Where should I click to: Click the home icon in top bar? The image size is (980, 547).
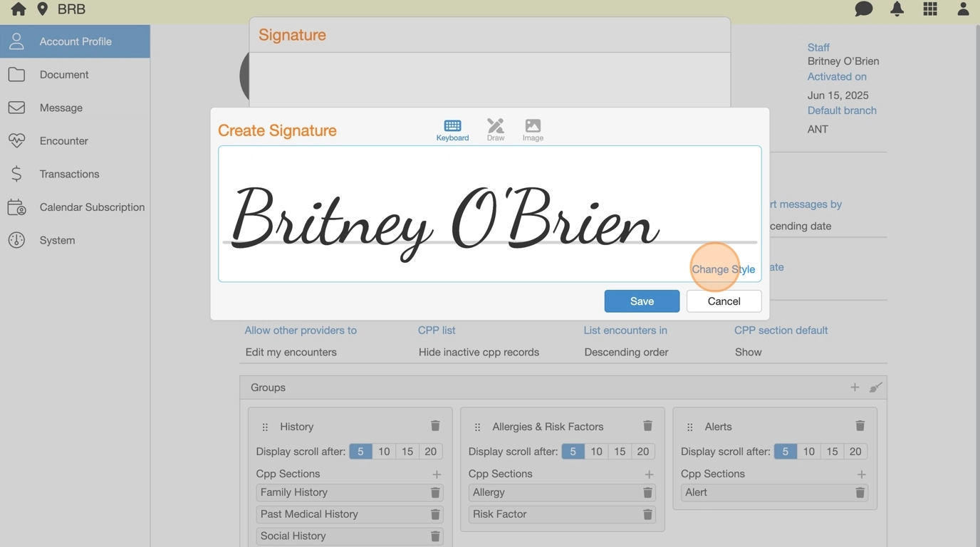point(18,9)
